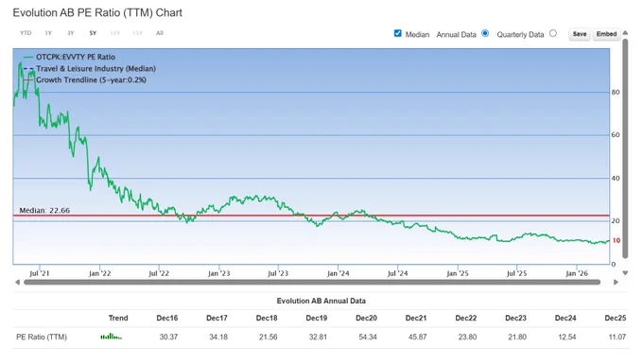Click the Dec20 column header
This screenshot has height=364, width=643.
coord(366,318)
